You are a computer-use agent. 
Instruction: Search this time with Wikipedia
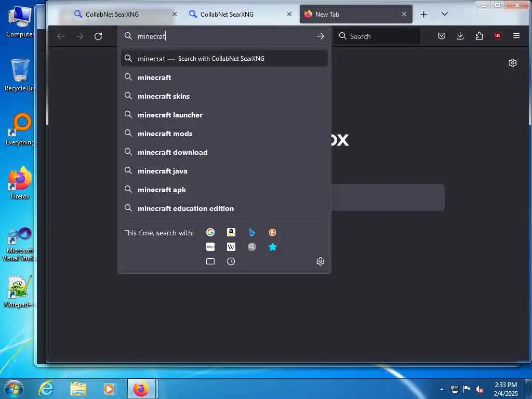231,247
